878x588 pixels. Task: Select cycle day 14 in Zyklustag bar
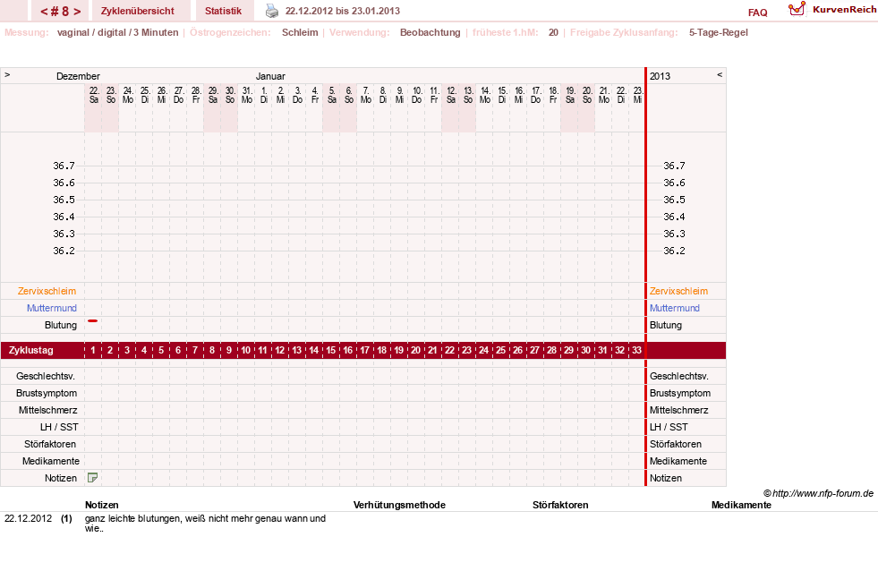(313, 350)
